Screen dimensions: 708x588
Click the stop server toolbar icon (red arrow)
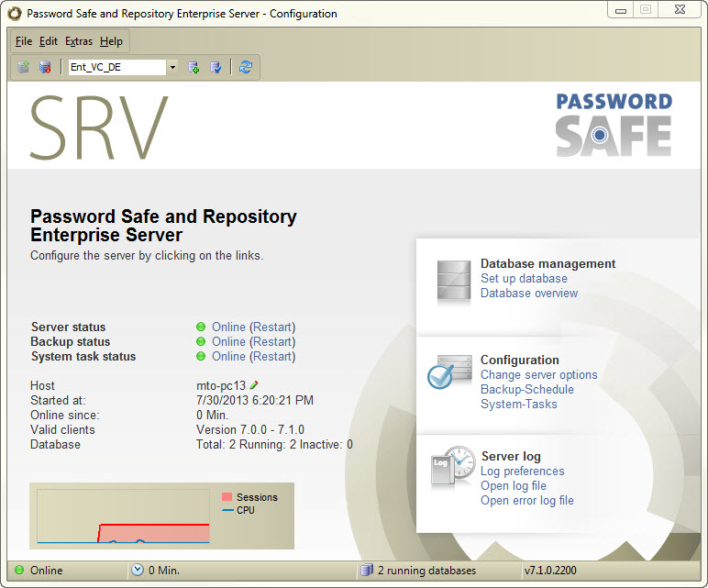pyautogui.click(x=45, y=67)
